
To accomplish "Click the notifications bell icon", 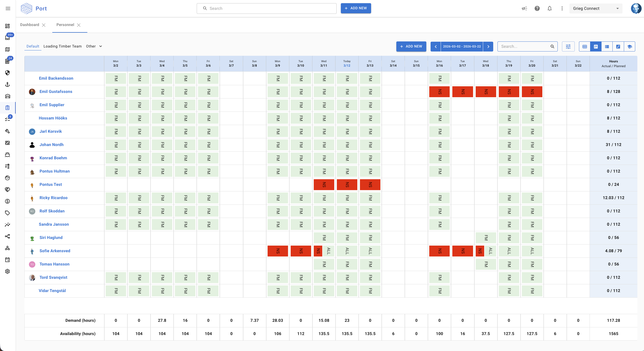I will pos(549,8).
